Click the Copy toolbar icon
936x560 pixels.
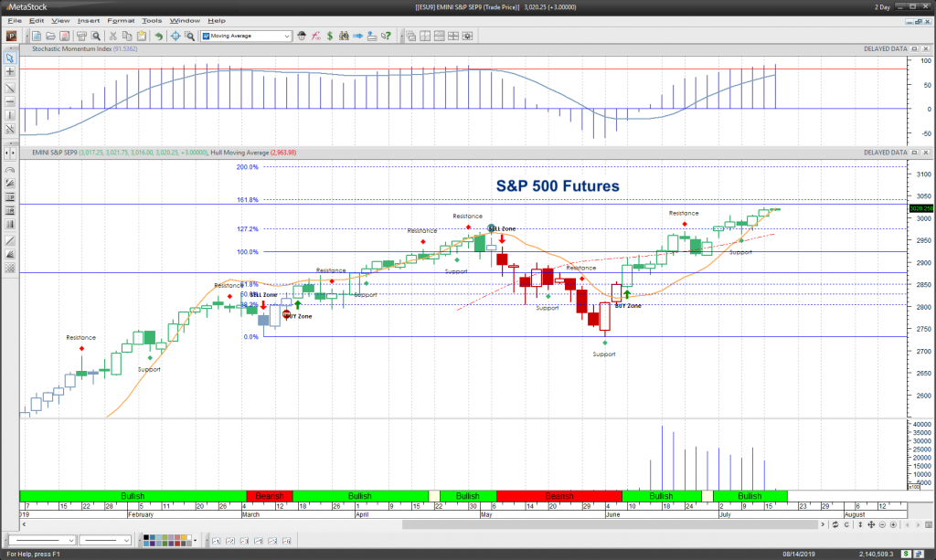click(x=127, y=36)
